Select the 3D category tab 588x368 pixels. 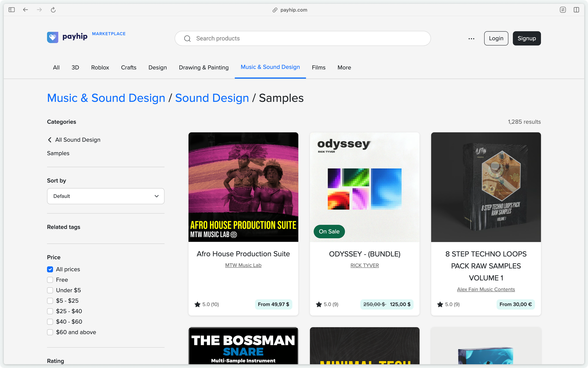75,68
